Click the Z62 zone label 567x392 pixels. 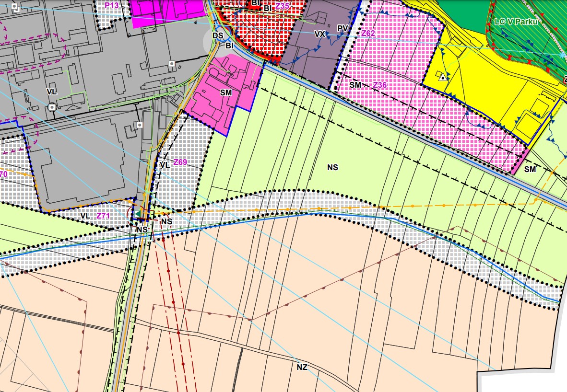tap(368, 34)
